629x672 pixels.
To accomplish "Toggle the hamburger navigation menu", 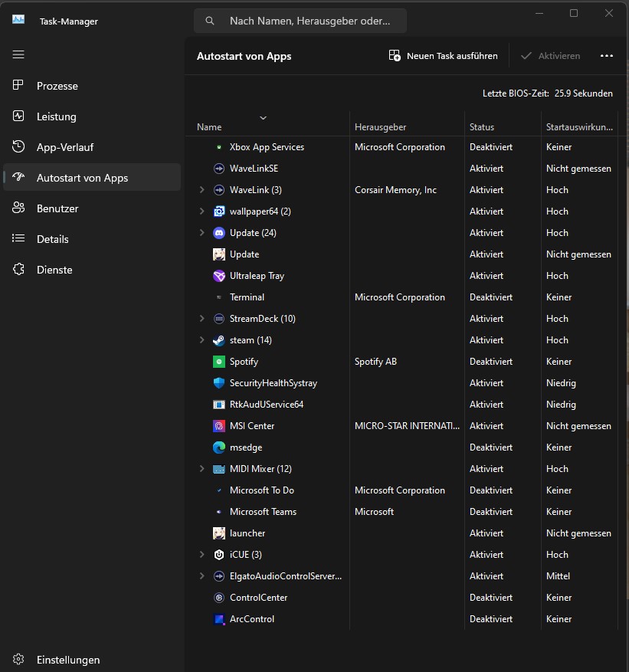I will [18, 55].
